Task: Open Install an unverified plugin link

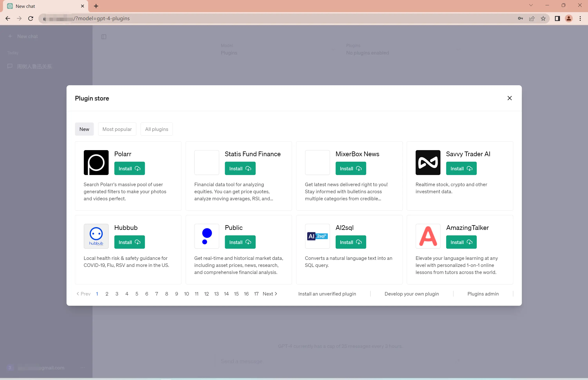Action: coord(327,294)
